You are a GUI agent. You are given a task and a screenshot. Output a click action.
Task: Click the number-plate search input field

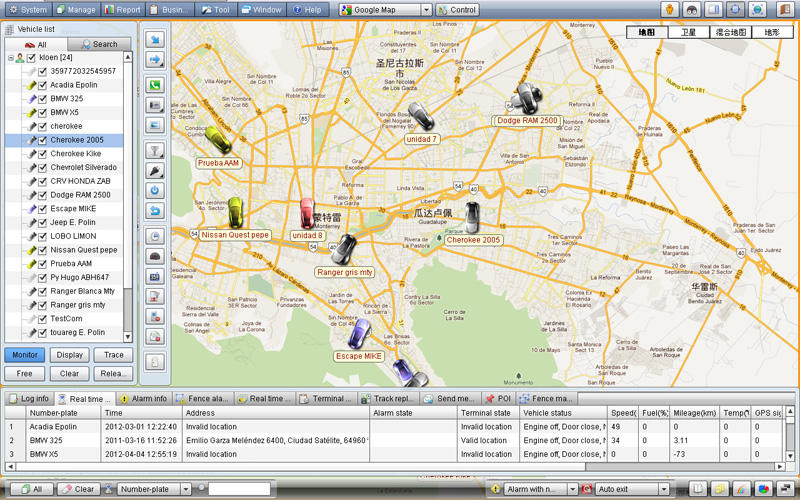238,489
